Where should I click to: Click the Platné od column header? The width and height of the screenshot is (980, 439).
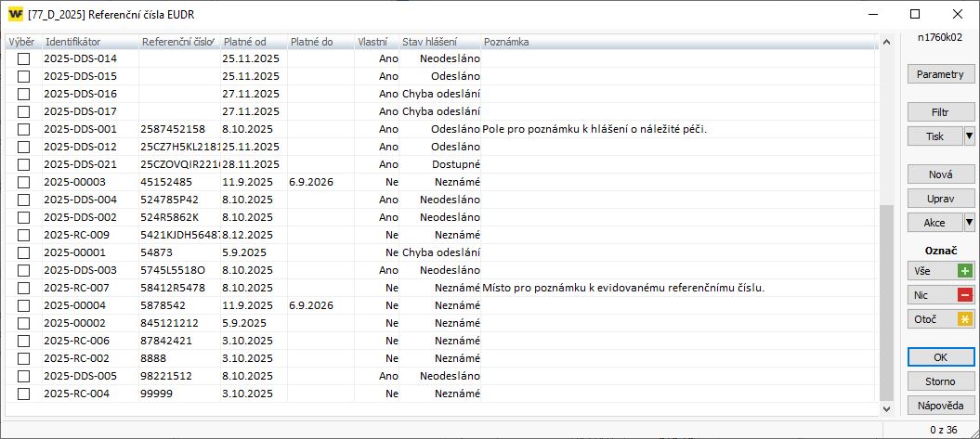tap(253, 42)
